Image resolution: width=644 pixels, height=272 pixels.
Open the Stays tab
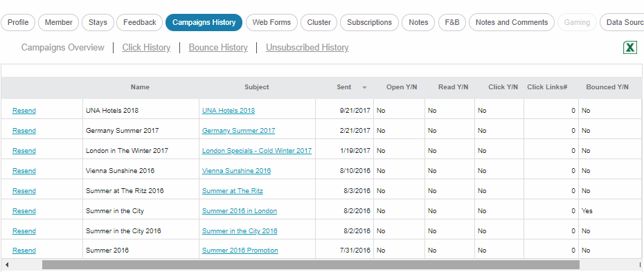coord(98,23)
